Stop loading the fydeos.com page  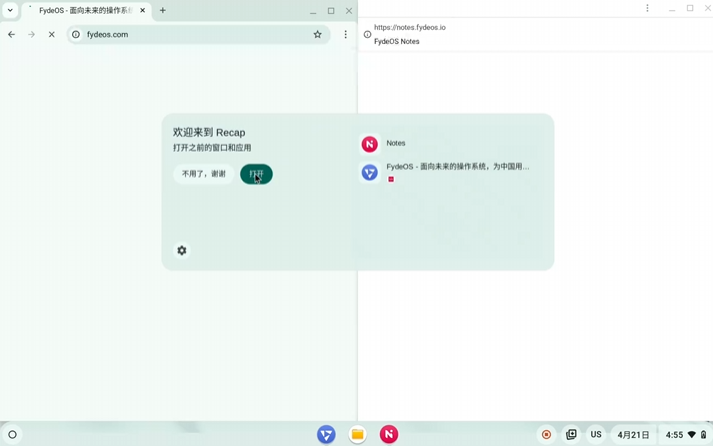pos(51,35)
